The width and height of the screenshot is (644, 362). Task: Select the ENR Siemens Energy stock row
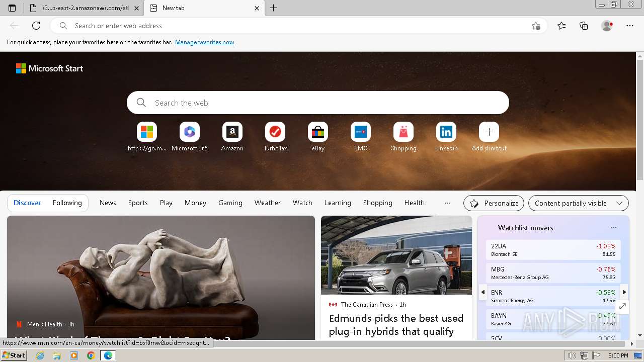553,296
